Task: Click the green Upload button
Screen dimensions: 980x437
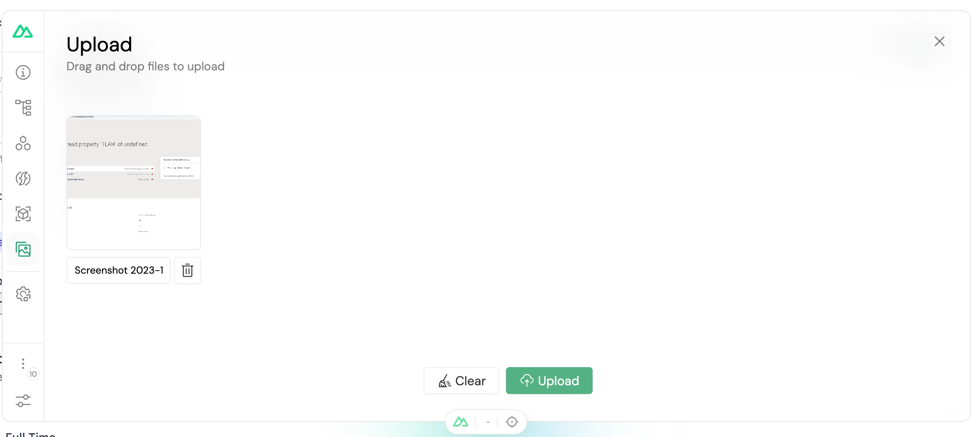Action: [549, 381]
